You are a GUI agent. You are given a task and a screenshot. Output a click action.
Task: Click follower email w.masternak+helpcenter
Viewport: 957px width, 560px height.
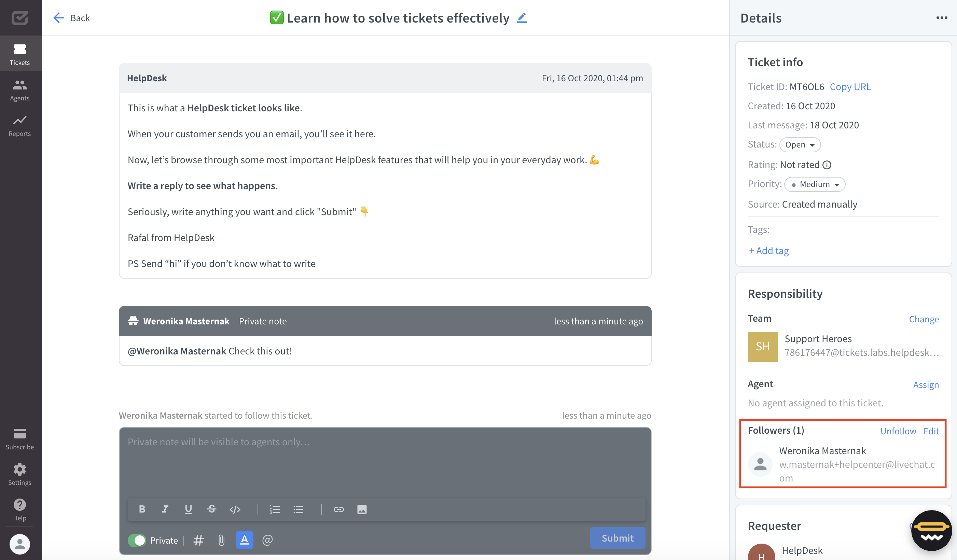pos(857,471)
